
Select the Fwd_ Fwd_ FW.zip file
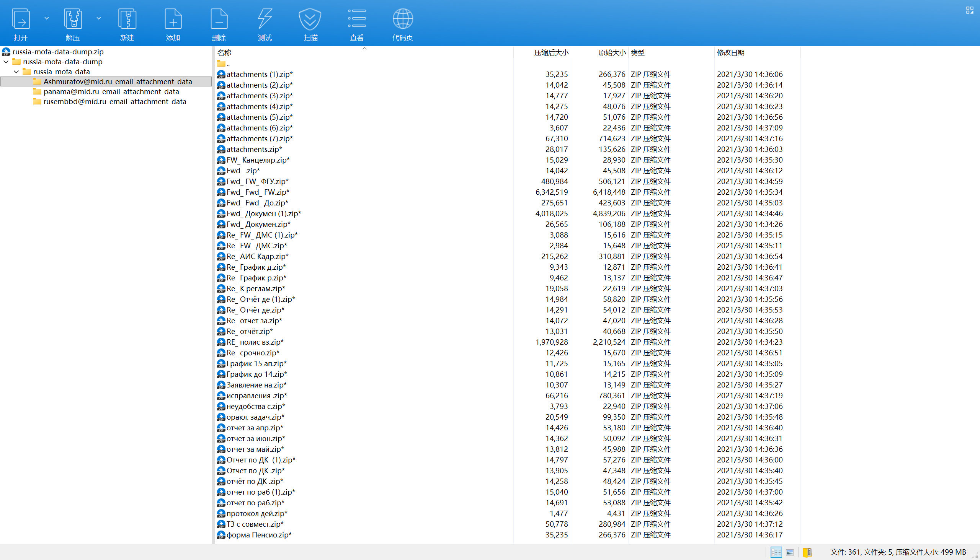click(258, 192)
